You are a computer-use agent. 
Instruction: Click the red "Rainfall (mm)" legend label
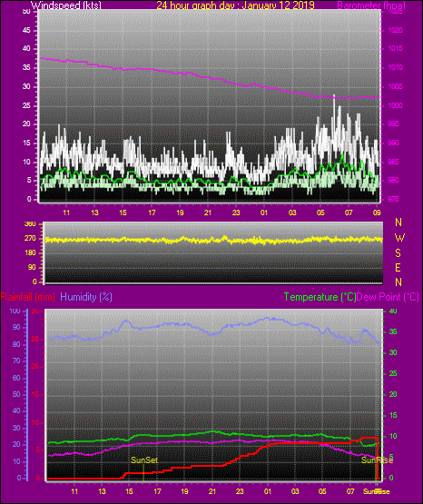[x=28, y=297]
